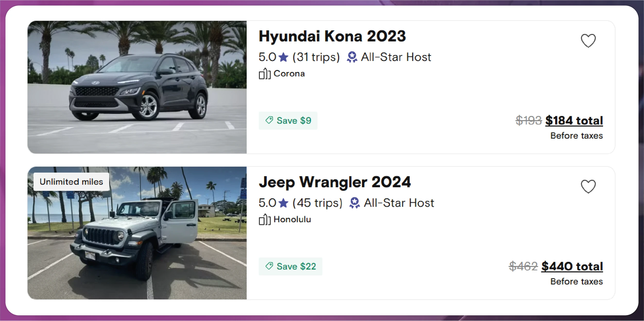
Task: Click the All-Star Host badge icon for Jeep
Action: tap(355, 203)
